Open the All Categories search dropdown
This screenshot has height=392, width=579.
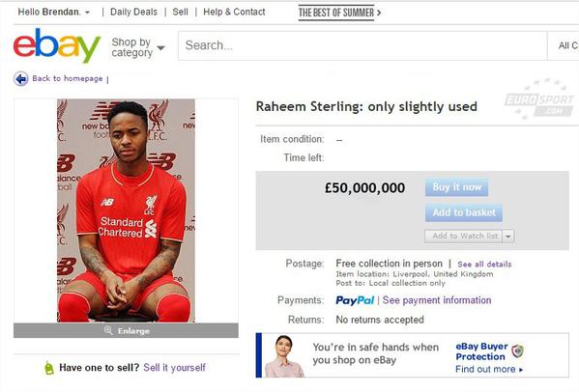pos(564,45)
